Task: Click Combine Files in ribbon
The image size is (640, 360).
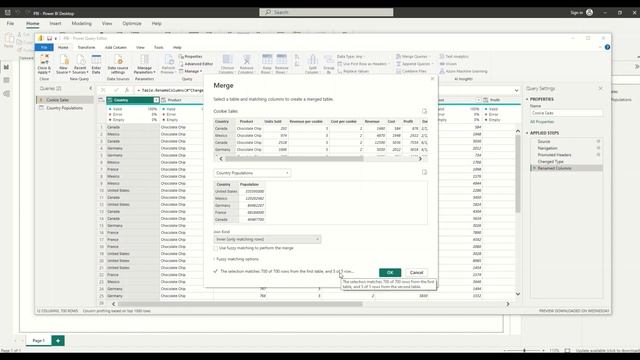Action: pos(411,71)
